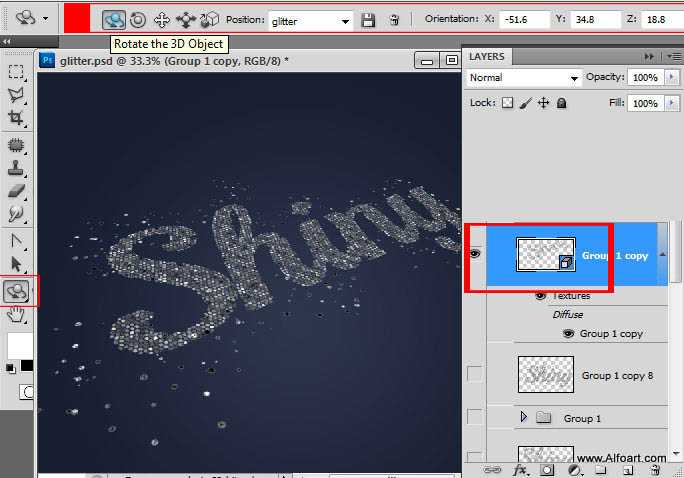Toggle lock all padlock
This screenshot has width=684, height=478.
pyautogui.click(x=562, y=103)
